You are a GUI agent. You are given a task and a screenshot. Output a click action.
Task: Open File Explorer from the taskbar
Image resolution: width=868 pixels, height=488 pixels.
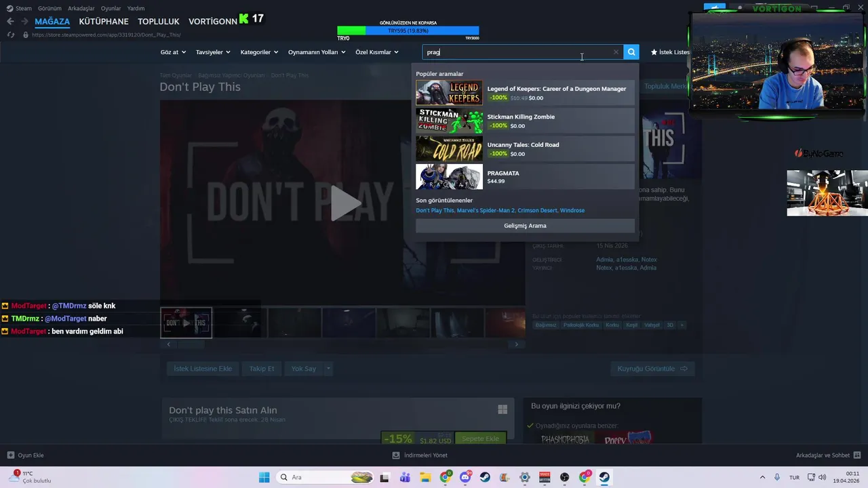425,477
